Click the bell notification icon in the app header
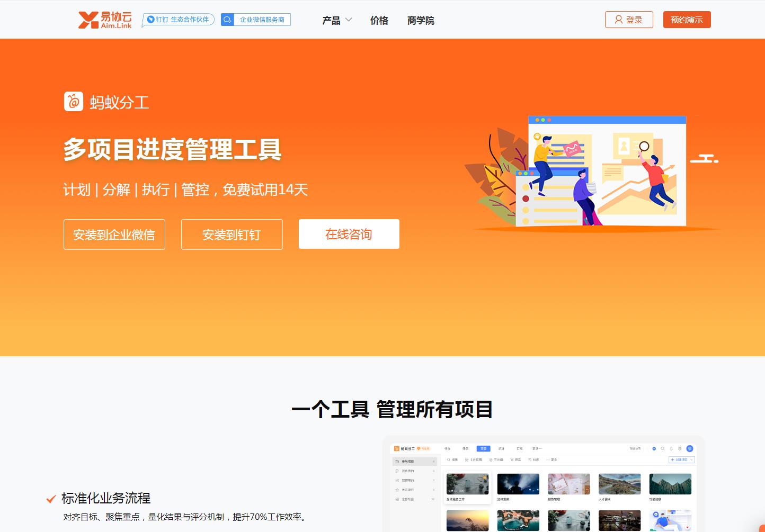The image size is (765, 532). click(x=672, y=448)
